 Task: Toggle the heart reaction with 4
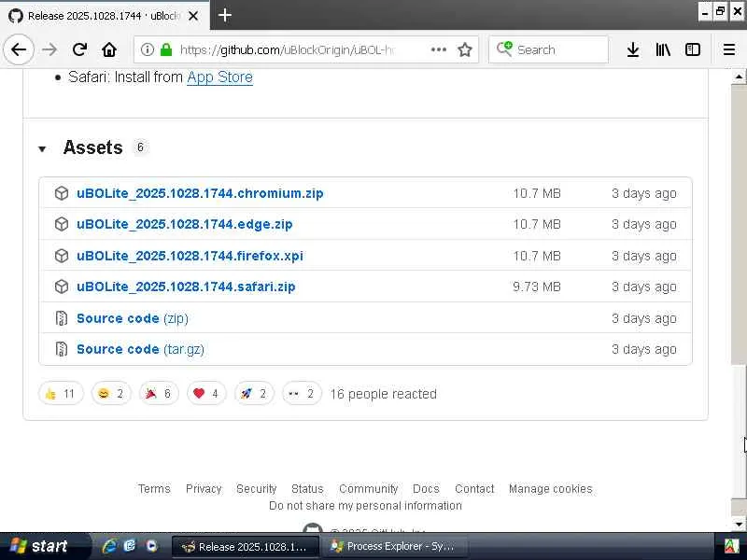click(x=206, y=393)
